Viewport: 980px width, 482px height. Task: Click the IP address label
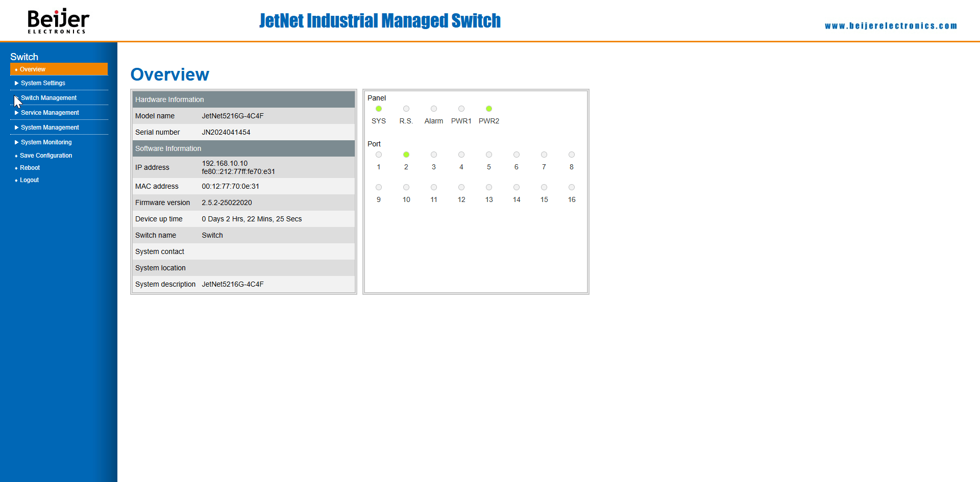[152, 167]
